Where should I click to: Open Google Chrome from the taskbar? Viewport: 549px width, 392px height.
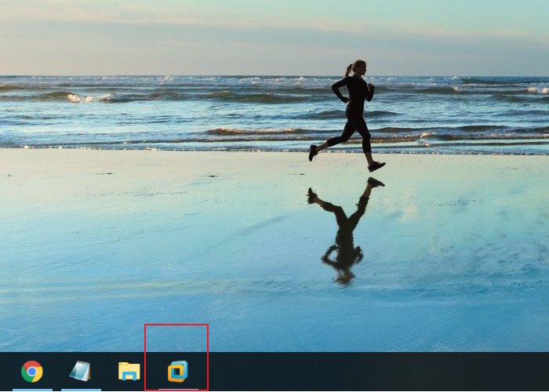32,372
